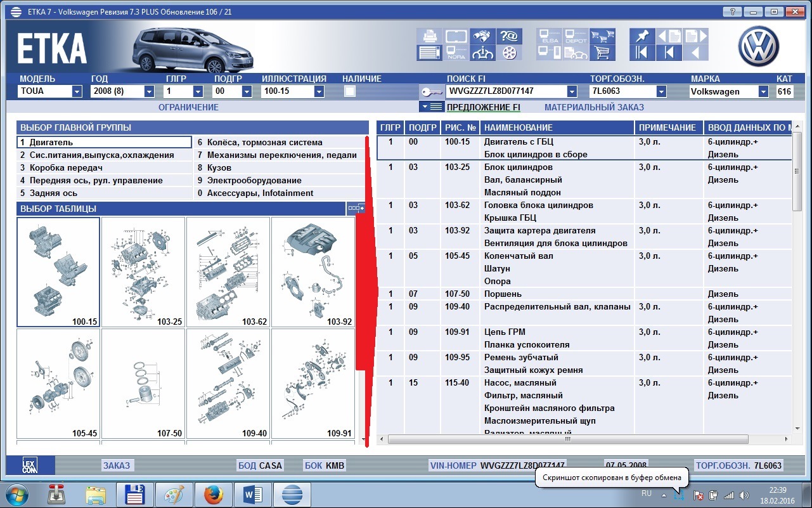Click the РИС. № column header

(x=460, y=127)
